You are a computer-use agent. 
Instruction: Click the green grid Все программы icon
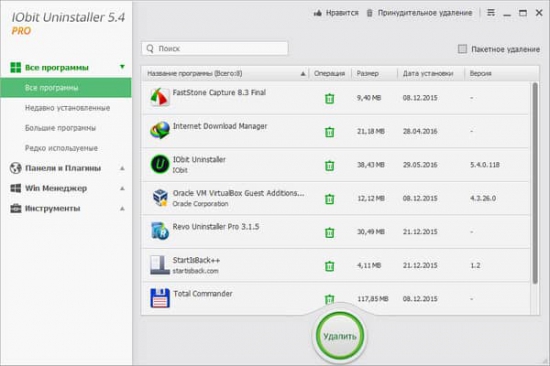pos(15,67)
